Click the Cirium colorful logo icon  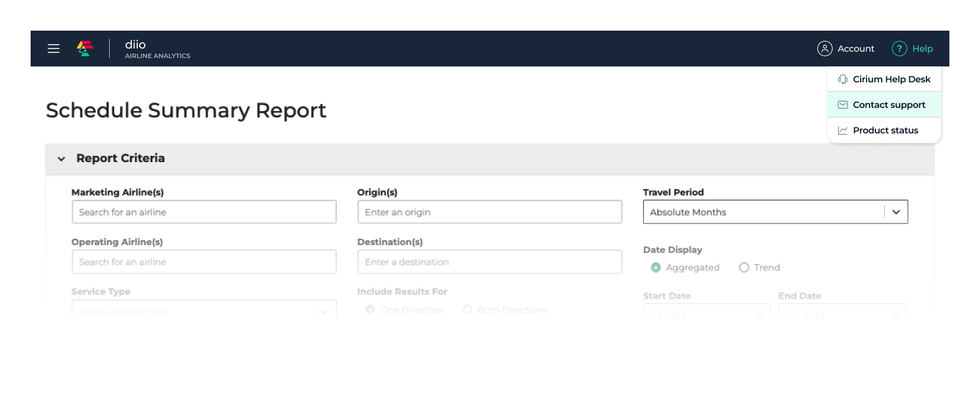point(85,49)
